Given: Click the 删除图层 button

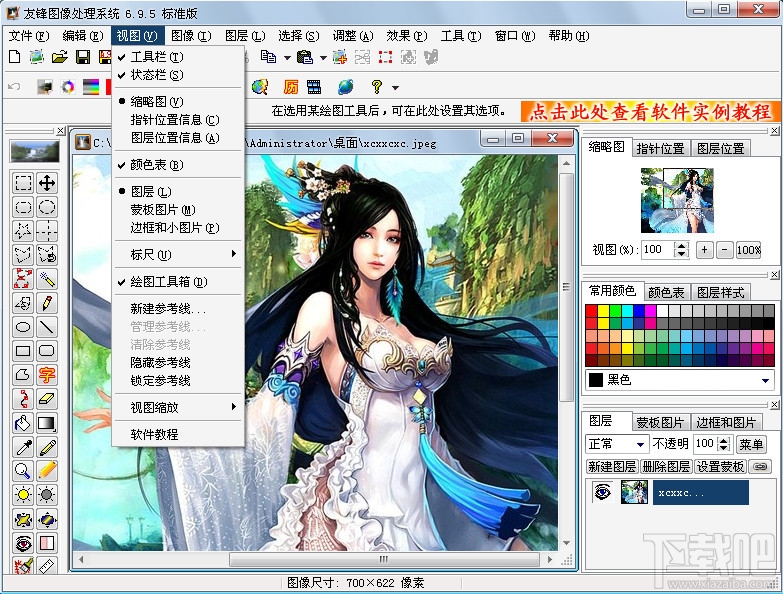Looking at the screenshot, I should coord(666,467).
